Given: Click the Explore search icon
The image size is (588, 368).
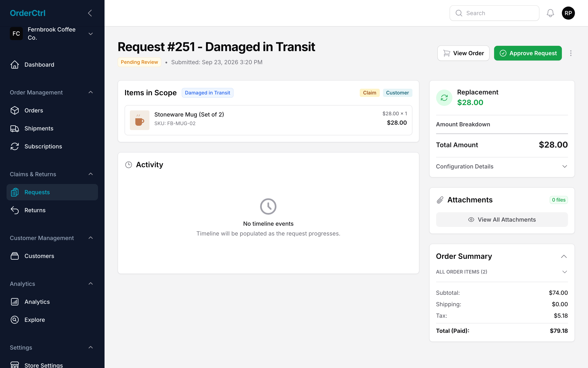Looking at the screenshot, I should coord(14,320).
